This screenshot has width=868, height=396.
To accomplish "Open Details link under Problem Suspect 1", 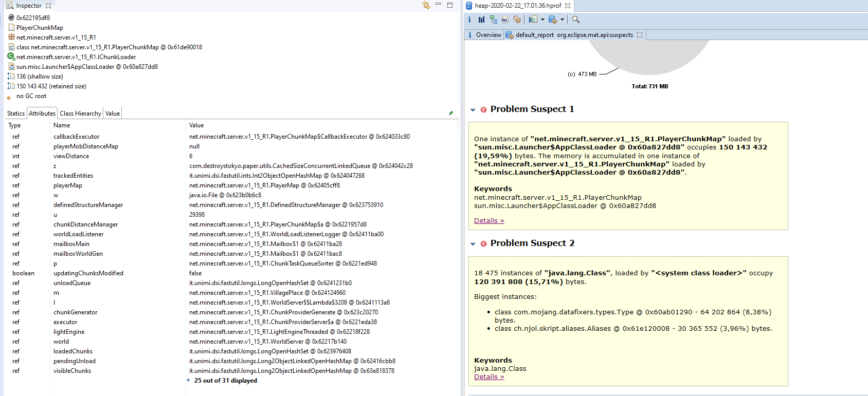I will [489, 221].
